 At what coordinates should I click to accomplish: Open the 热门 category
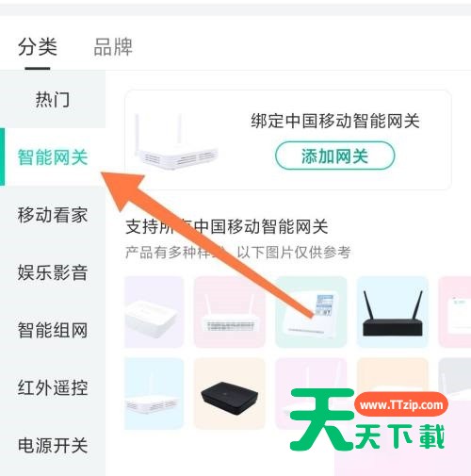(53, 100)
